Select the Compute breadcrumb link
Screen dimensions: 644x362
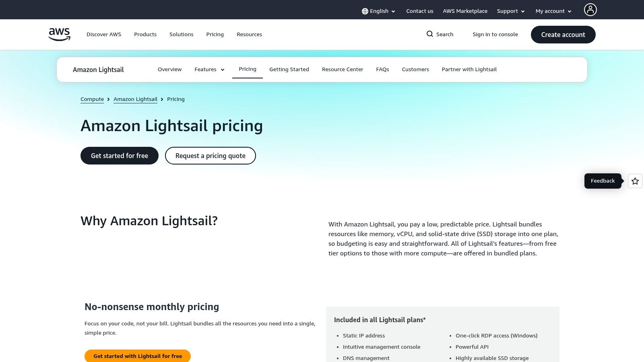[92, 99]
